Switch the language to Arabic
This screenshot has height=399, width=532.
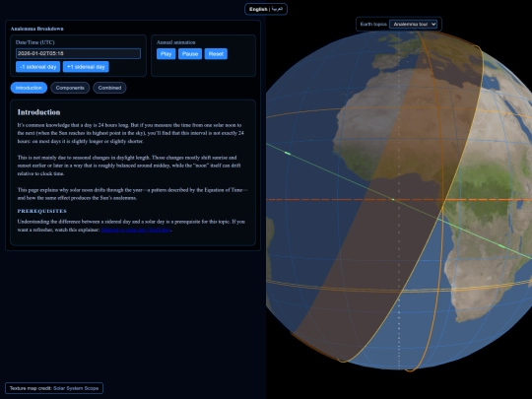click(277, 9)
